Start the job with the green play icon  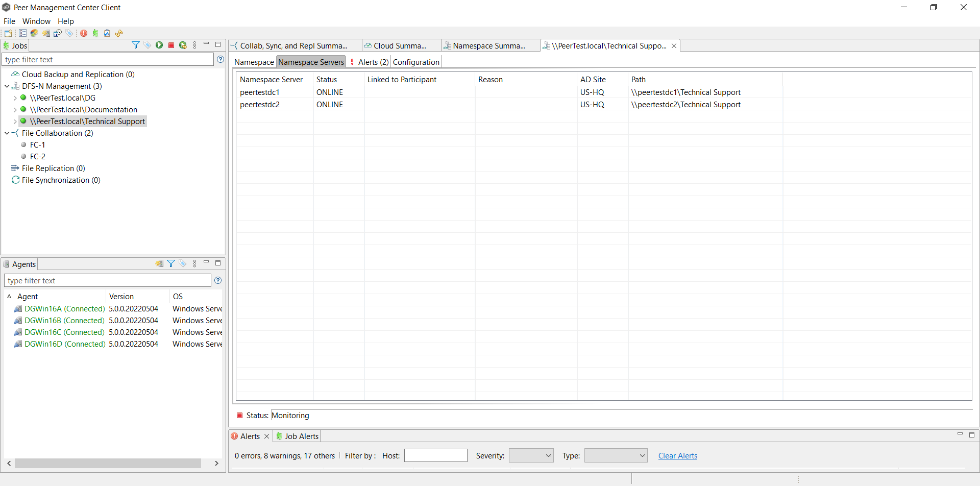click(x=159, y=45)
